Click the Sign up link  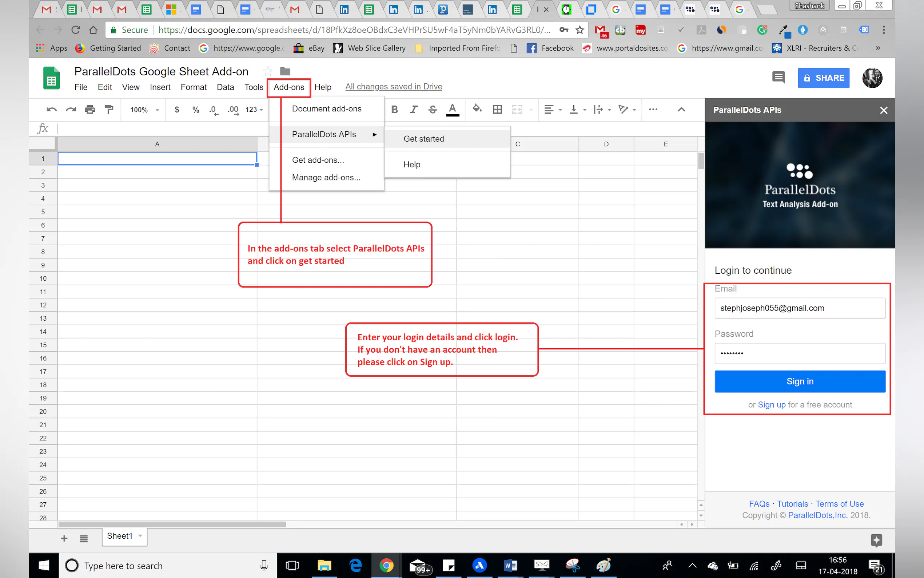[x=772, y=405]
